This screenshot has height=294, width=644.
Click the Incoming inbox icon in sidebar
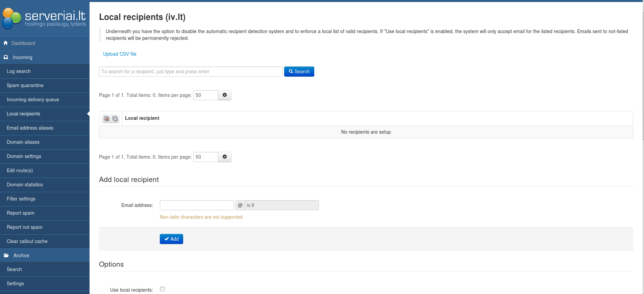[6, 57]
